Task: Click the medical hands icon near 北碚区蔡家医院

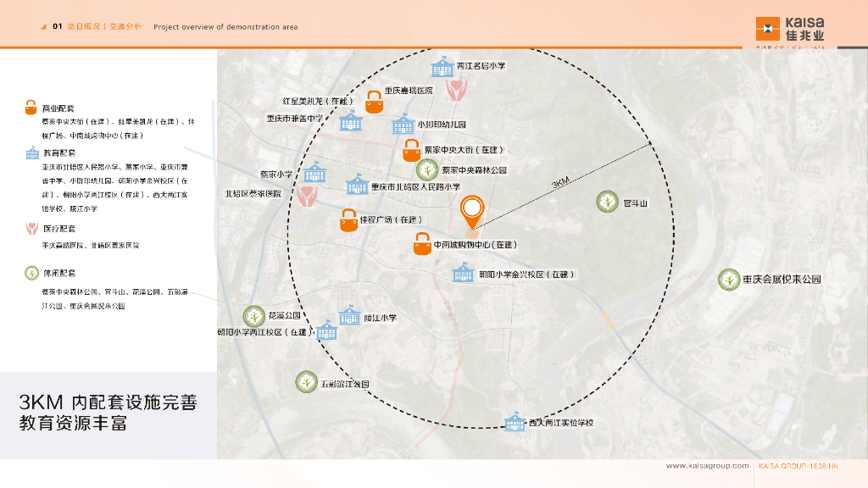Action: click(307, 196)
